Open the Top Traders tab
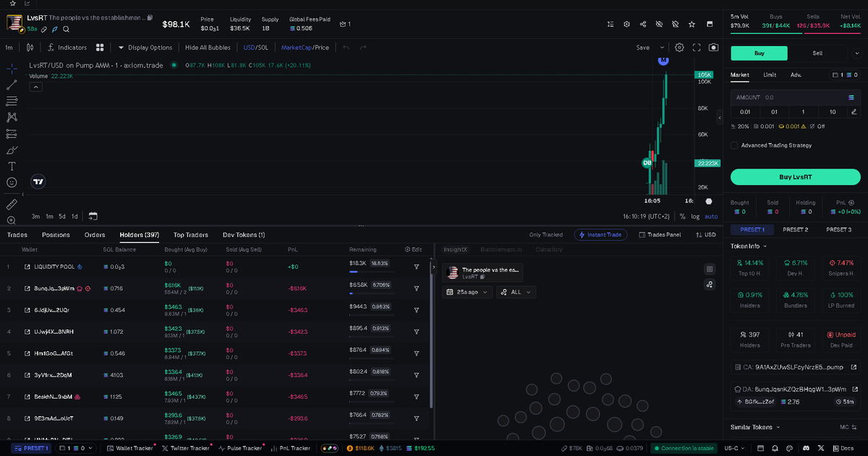The height and width of the screenshot is (456, 868). point(191,235)
